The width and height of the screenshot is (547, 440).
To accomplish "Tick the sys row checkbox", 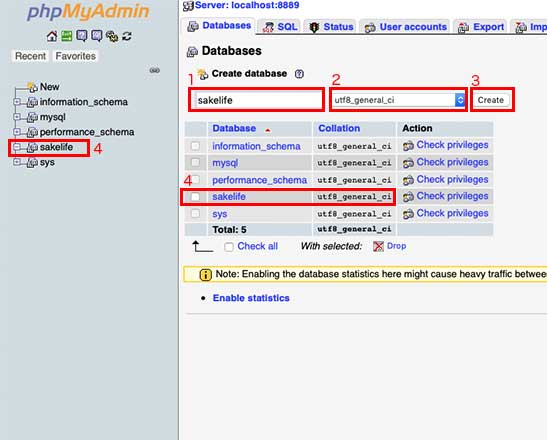I will pos(195,213).
